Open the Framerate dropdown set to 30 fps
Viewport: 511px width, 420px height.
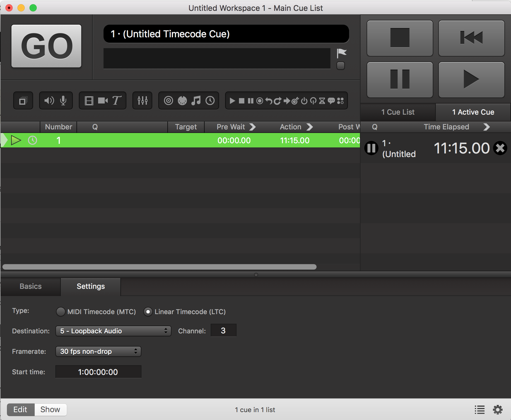98,351
